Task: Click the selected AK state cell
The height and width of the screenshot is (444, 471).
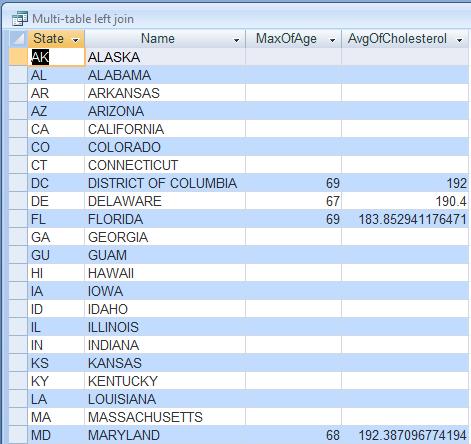Action: [x=56, y=57]
